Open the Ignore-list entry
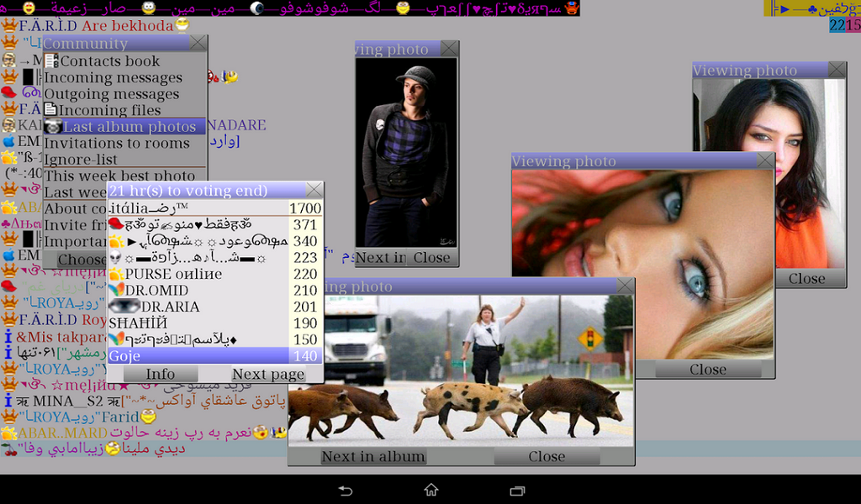 tap(124, 159)
